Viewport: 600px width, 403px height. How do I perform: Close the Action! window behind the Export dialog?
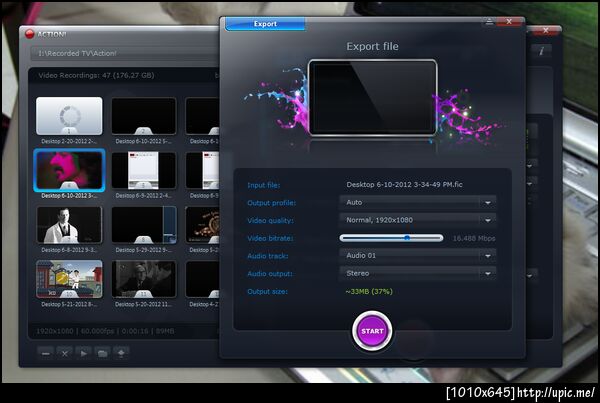point(546,30)
